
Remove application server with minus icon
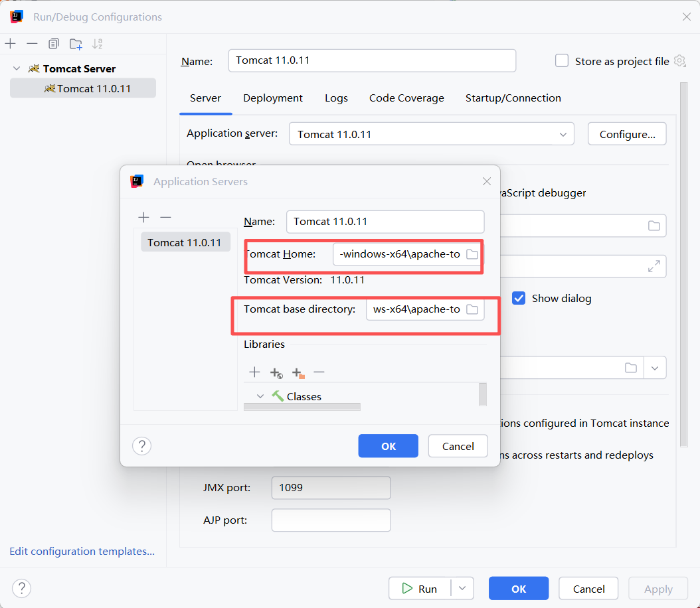165,217
